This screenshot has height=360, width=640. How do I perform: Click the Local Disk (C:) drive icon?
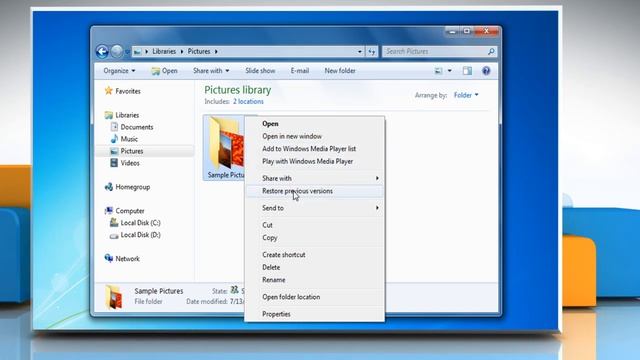pyautogui.click(x=114, y=222)
